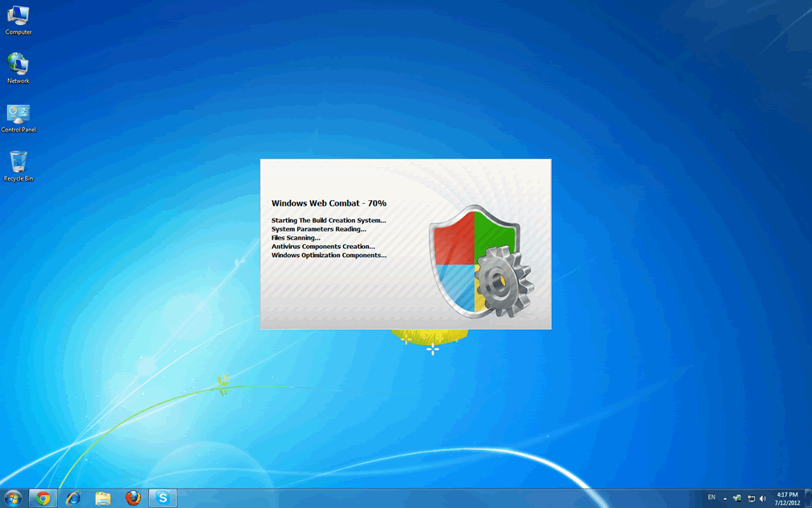Show hidden system tray icons

click(x=725, y=498)
